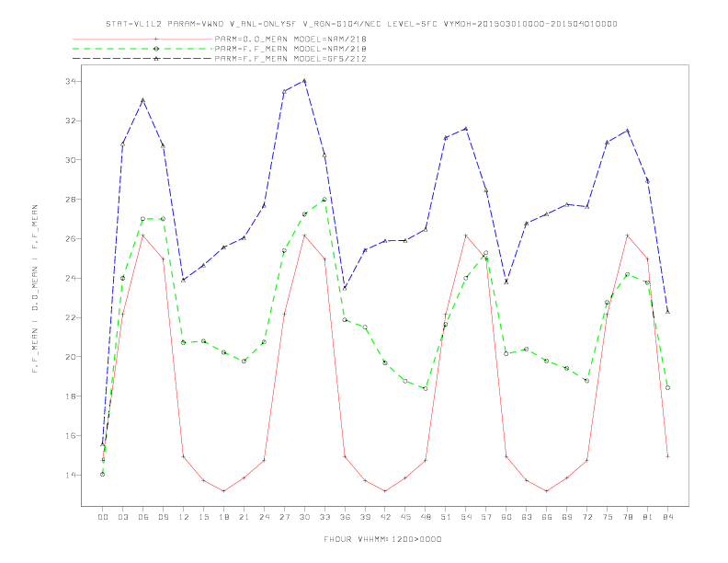Click y-axis tick label '24'
Viewport: 728px width, 563px height.
coord(71,278)
